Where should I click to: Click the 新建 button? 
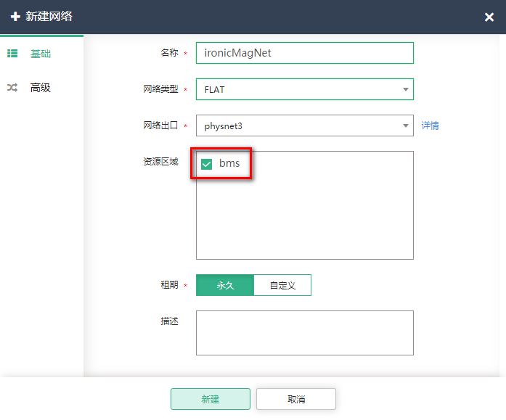(x=211, y=399)
